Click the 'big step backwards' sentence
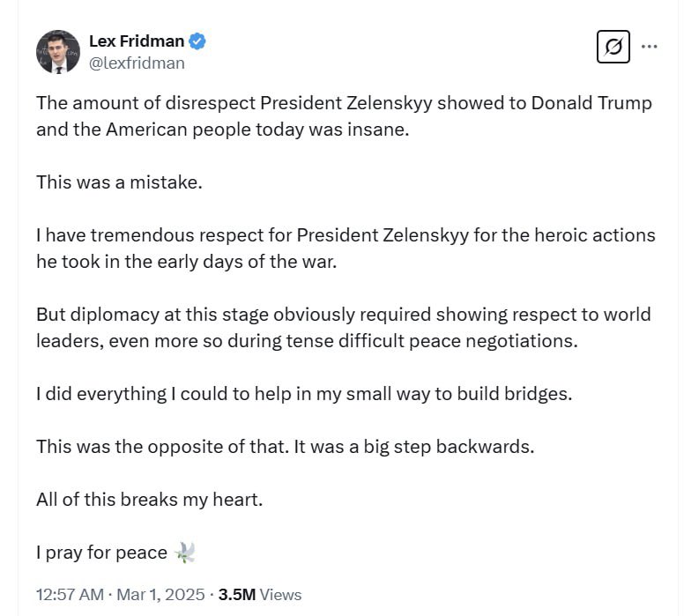Screen dimensions: 691x616 pyautogui.click(x=285, y=447)
